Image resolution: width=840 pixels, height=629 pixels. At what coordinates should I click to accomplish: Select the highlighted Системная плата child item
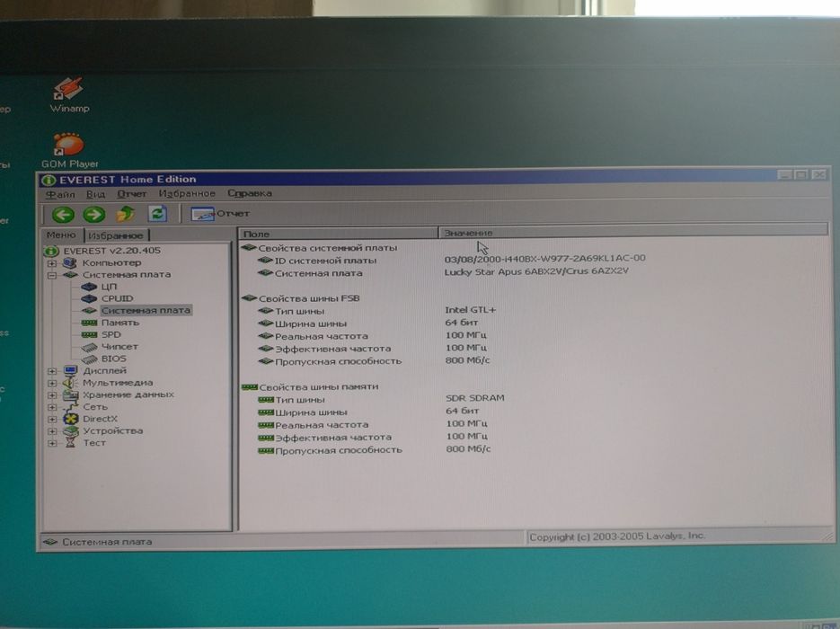coord(146,310)
